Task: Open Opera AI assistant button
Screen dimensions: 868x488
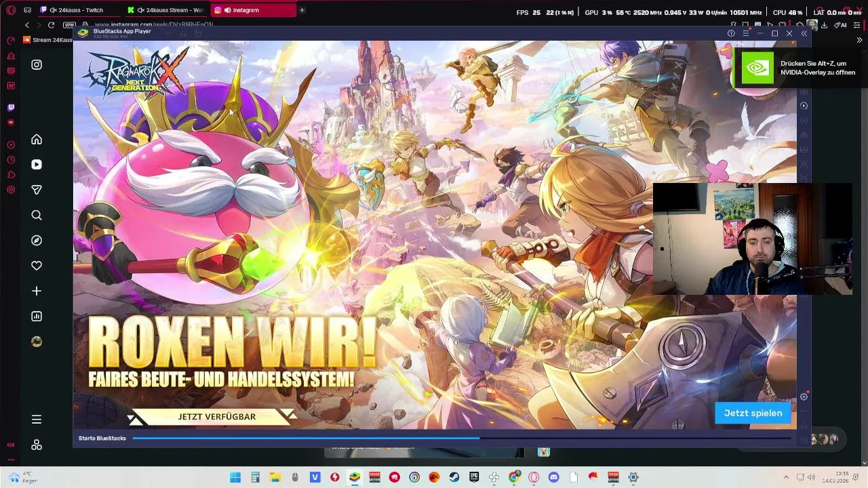Action: pyautogui.click(x=841, y=25)
